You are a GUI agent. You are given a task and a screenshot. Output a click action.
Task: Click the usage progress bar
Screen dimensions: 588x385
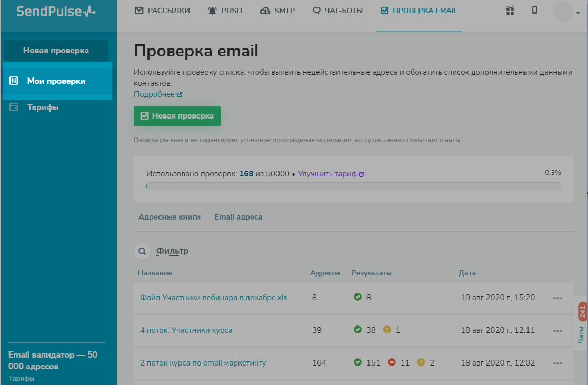[x=353, y=186]
